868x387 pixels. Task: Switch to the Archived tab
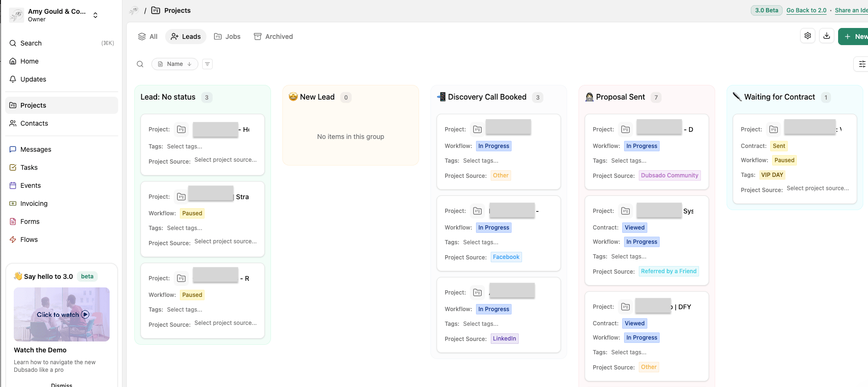point(273,37)
